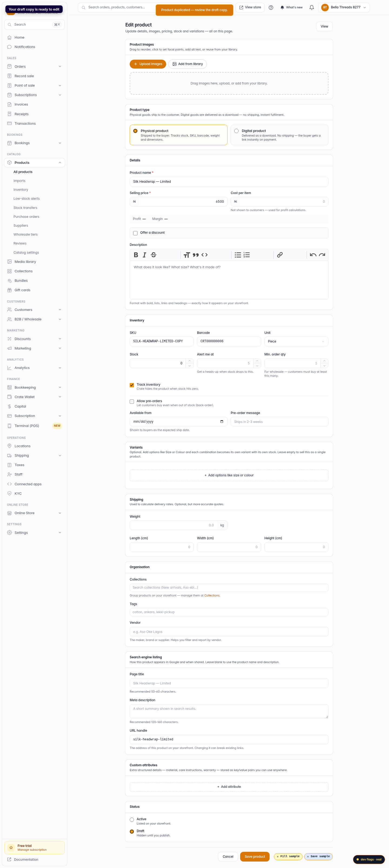Open All products submenu item
The height and width of the screenshot is (868, 389).
point(23,172)
